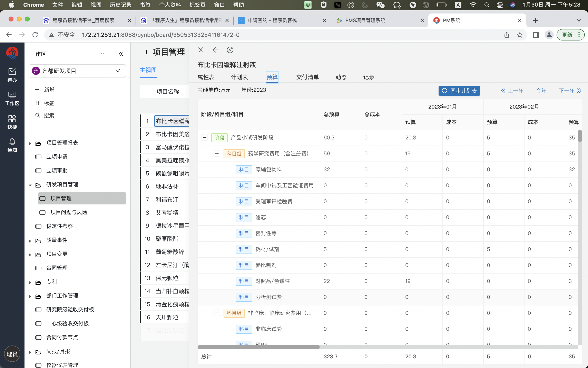Click the browser address bar URL
The image size is (588, 368).
161,35
